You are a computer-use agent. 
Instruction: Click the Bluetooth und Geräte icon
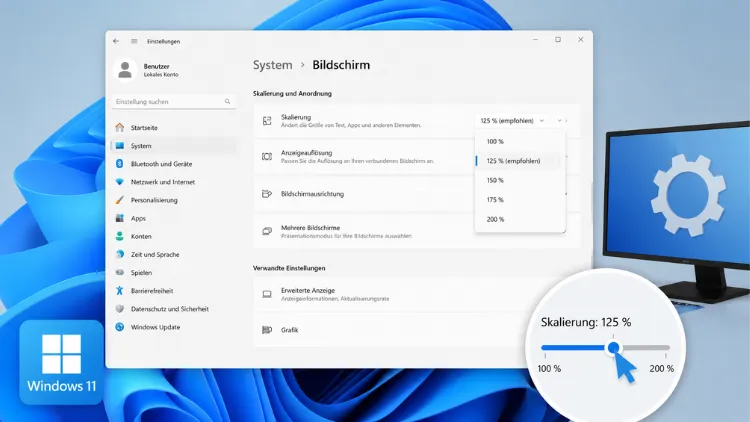[x=120, y=164]
